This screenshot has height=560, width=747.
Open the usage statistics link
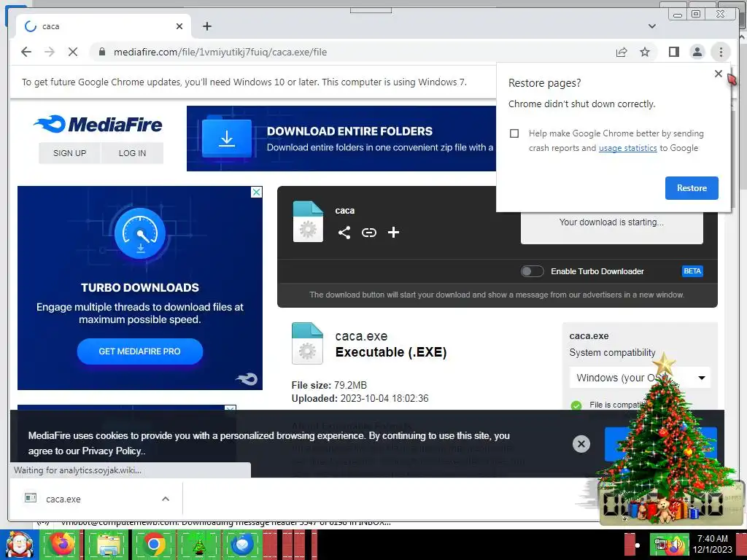tap(627, 148)
